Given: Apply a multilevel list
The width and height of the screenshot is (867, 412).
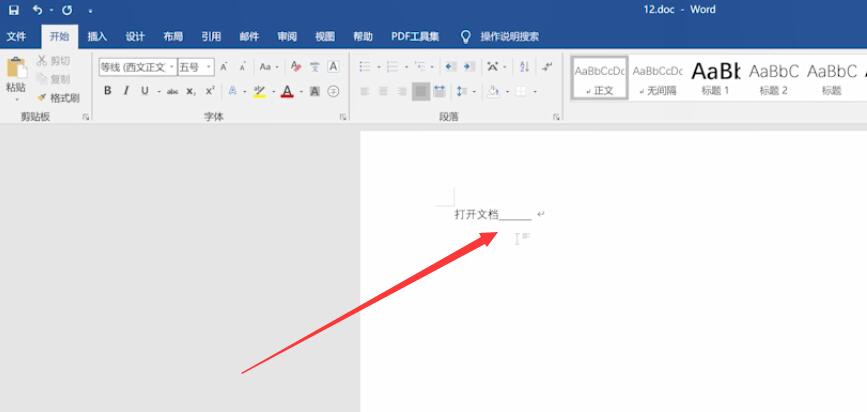Looking at the screenshot, I should 420,67.
